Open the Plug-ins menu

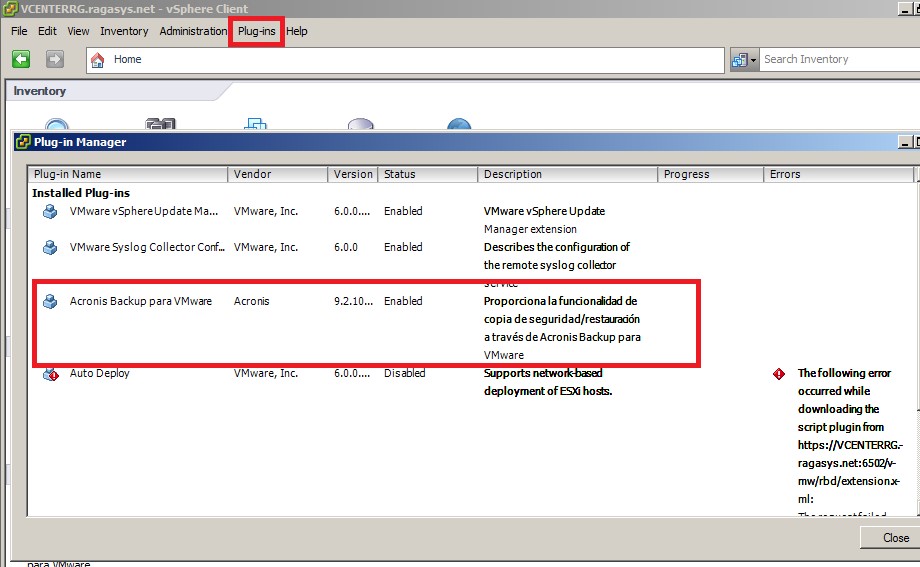(257, 31)
